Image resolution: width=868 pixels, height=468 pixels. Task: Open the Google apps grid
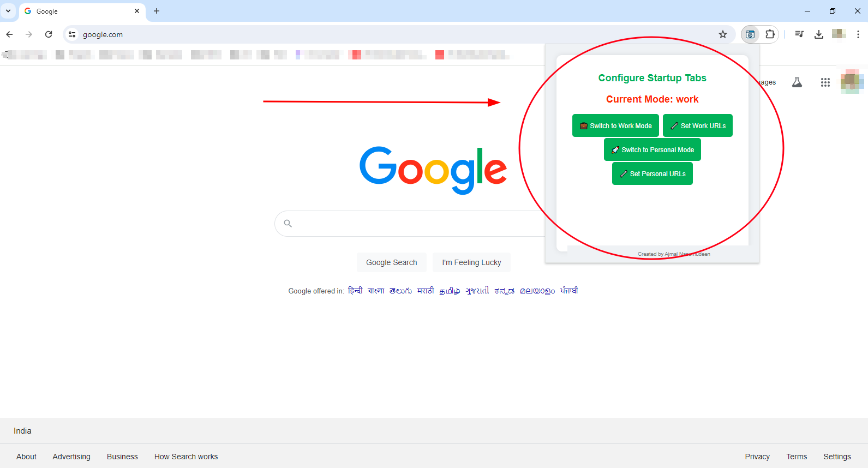(x=825, y=82)
